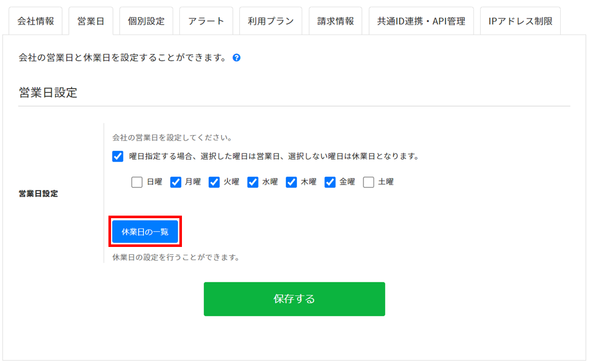Select the 営業日 tab
The width and height of the screenshot is (589, 364).
90,22
